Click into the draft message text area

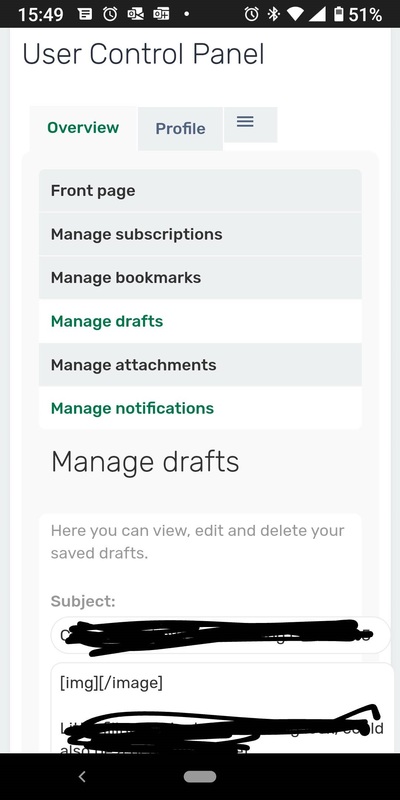coord(222,708)
